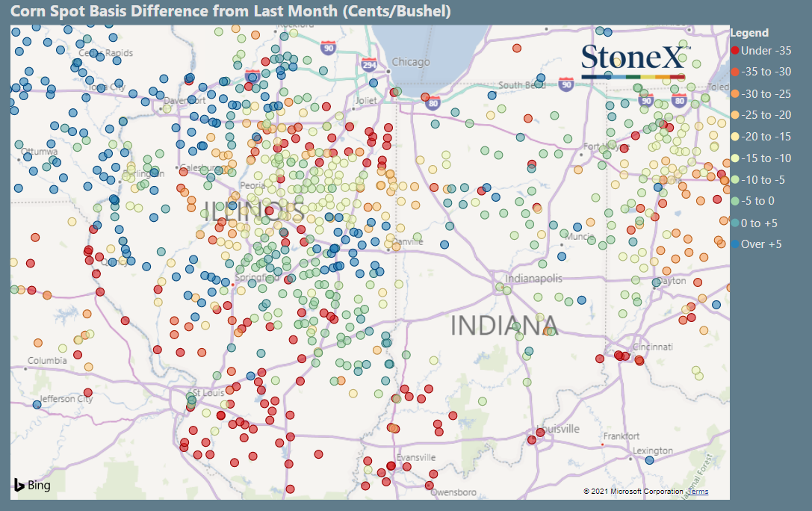Click the Peoria city label
The image size is (812, 511).
[x=252, y=186]
